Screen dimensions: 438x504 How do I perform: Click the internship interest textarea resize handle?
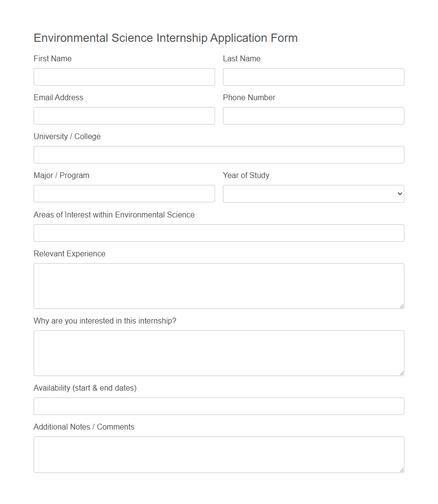click(401, 372)
